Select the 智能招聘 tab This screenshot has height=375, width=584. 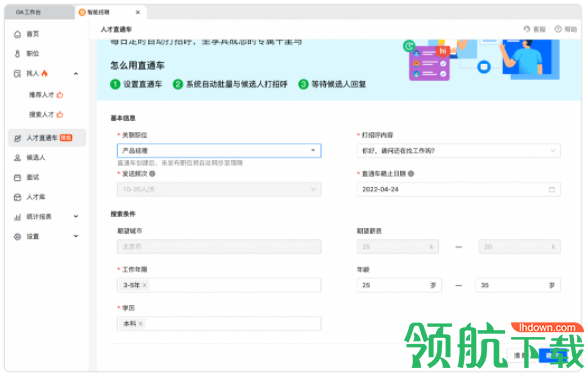coord(110,12)
